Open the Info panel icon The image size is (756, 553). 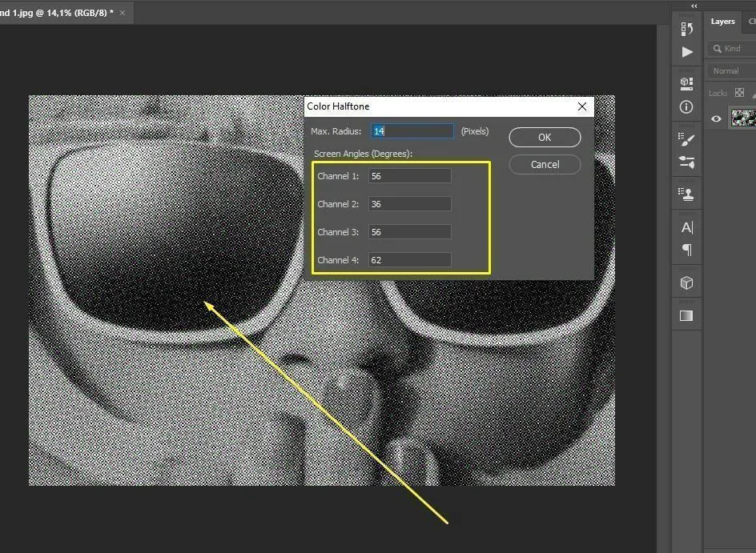686,106
